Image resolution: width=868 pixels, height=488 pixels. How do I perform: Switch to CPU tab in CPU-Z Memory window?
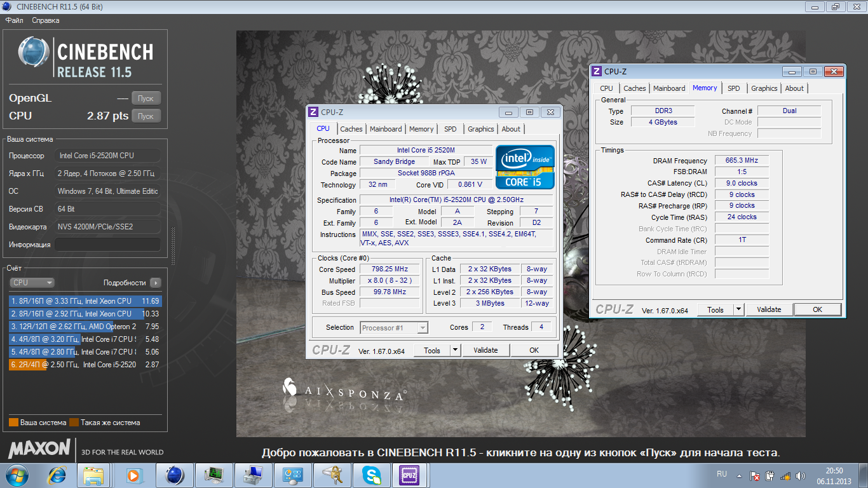[607, 88]
